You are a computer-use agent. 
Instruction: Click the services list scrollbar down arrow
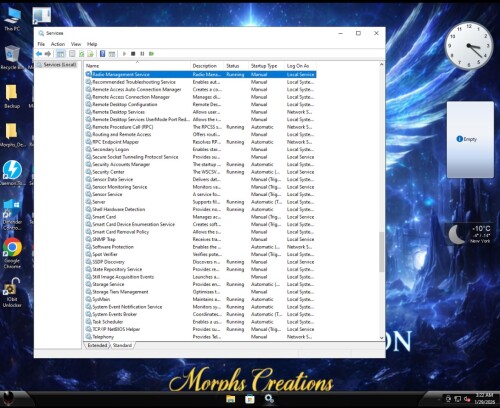[x=382, y=338]
